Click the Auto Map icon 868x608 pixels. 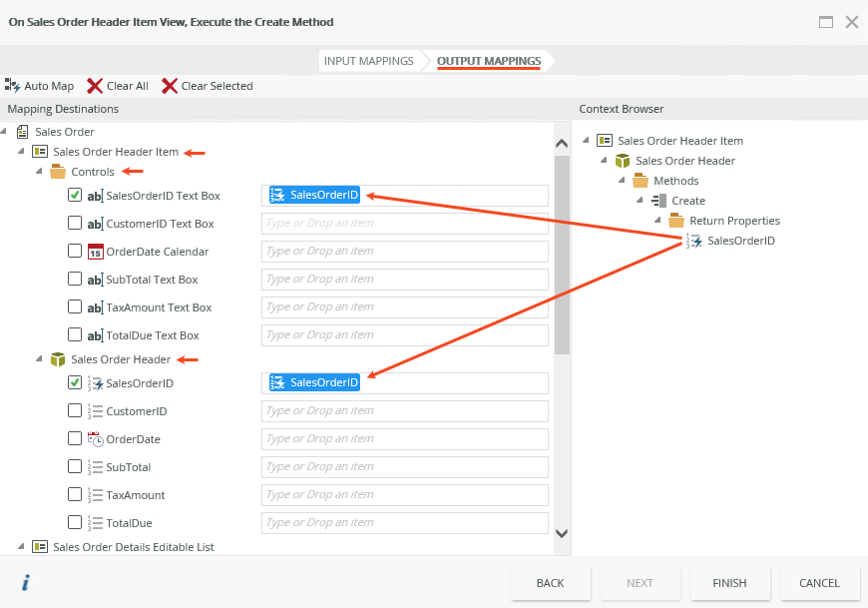tap(13, 86)
